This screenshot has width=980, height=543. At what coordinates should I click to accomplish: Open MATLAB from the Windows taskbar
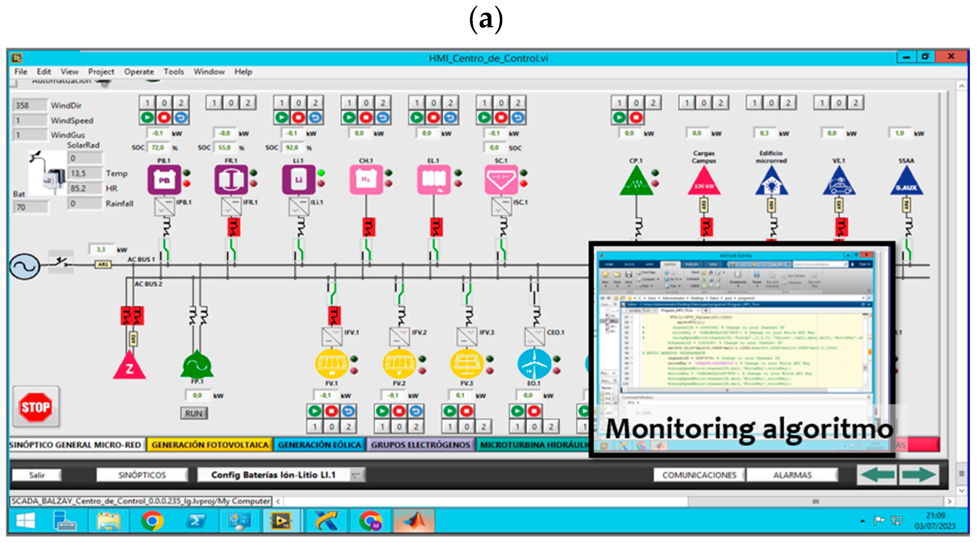tap(414, 521)
